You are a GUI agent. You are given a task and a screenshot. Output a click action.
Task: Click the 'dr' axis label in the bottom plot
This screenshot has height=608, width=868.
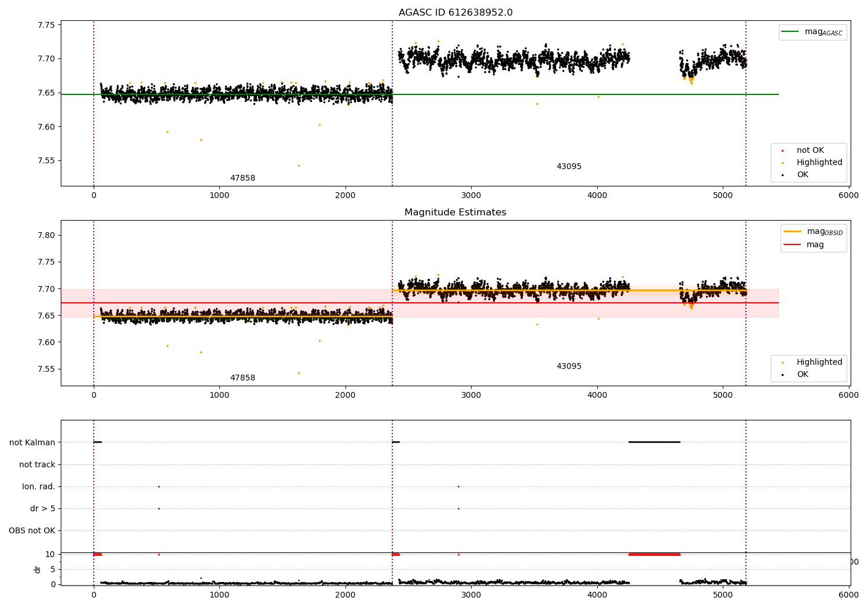click(x=38, y=569)
